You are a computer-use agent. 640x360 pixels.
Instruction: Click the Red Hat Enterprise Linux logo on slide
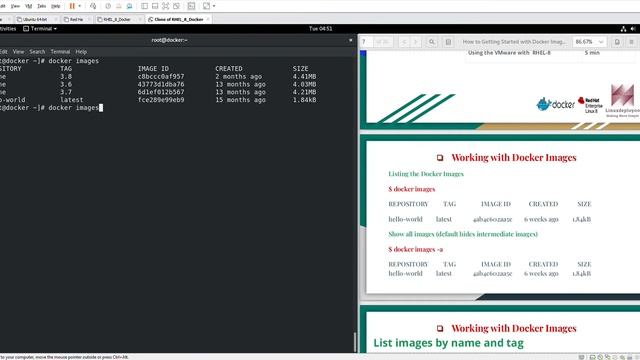(x=590, y=105)
